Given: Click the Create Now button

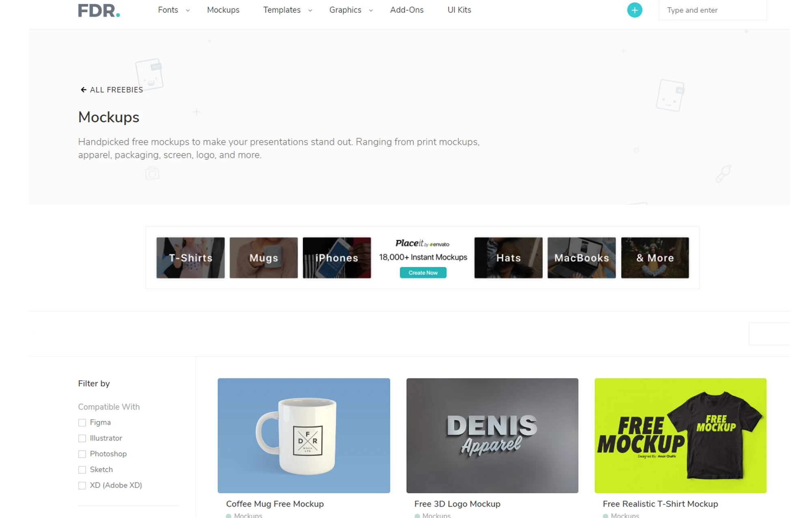Looking at the screenshot, I should (x=423, y=272).
